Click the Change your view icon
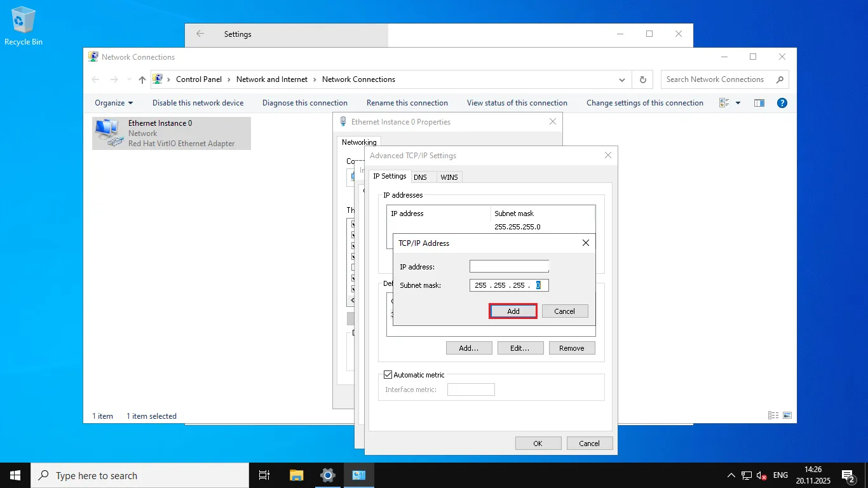This screenshot has width=868, height=488. (724, 103)
